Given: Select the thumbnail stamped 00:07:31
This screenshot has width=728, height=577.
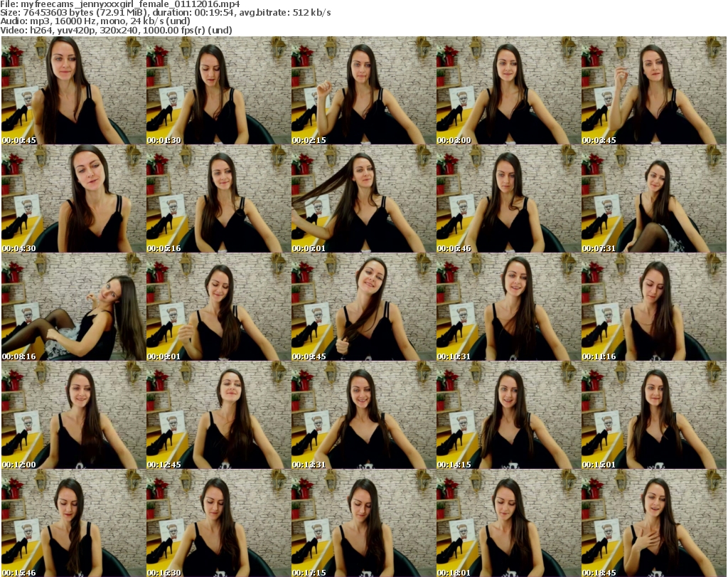Looking at the screenshot, I should click(x=653, y=198).
